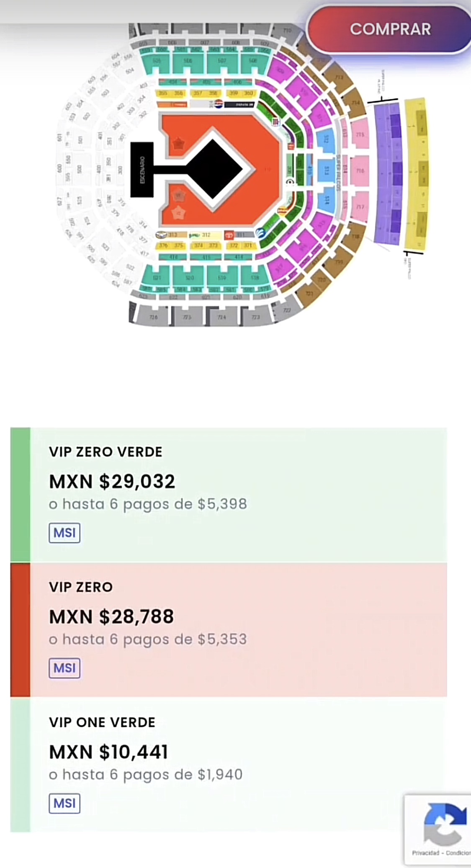Click the red VIP ZERO color bar
Viewport: 471px width, 868px height.
coord(20,629)
